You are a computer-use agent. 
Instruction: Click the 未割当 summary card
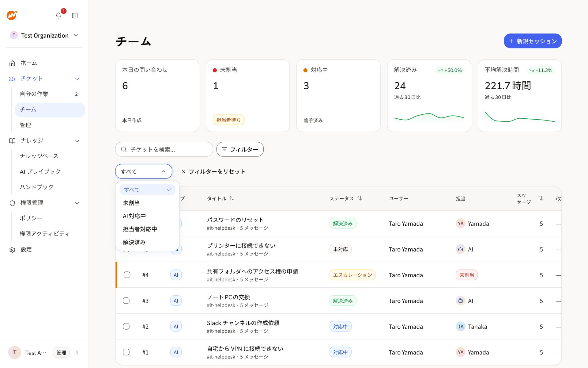point(247,96)
